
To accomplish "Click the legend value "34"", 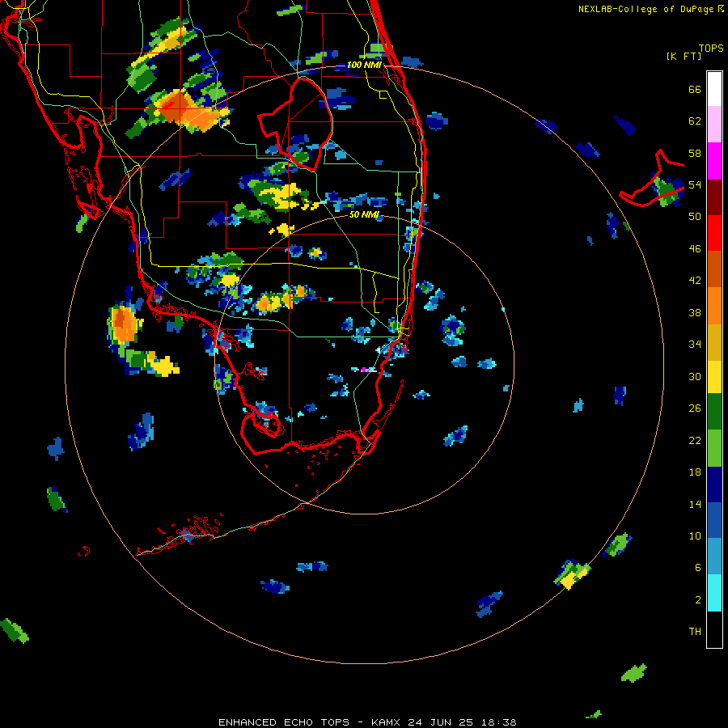I will [695, 345].
